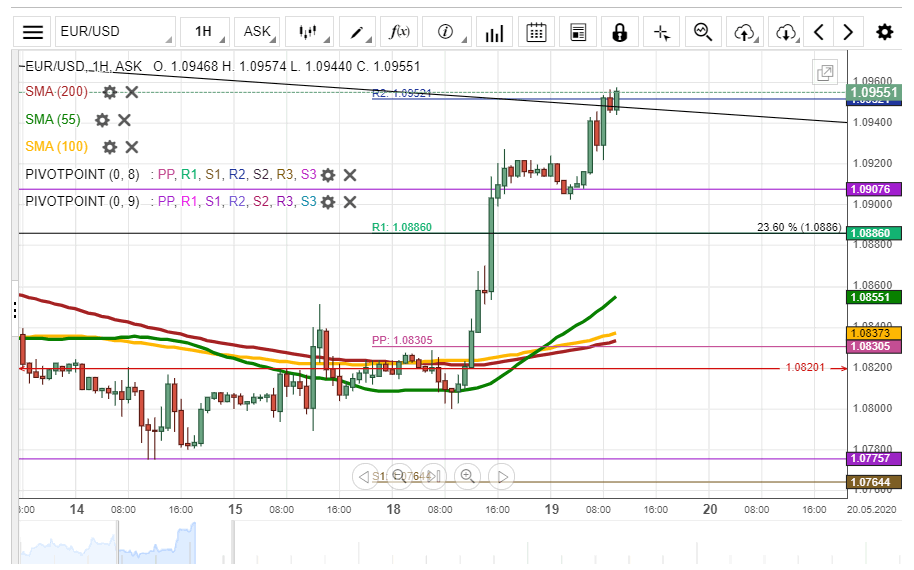Change the 1H timeframe dropdown
The image size is (914, 570).
point(204,31)
